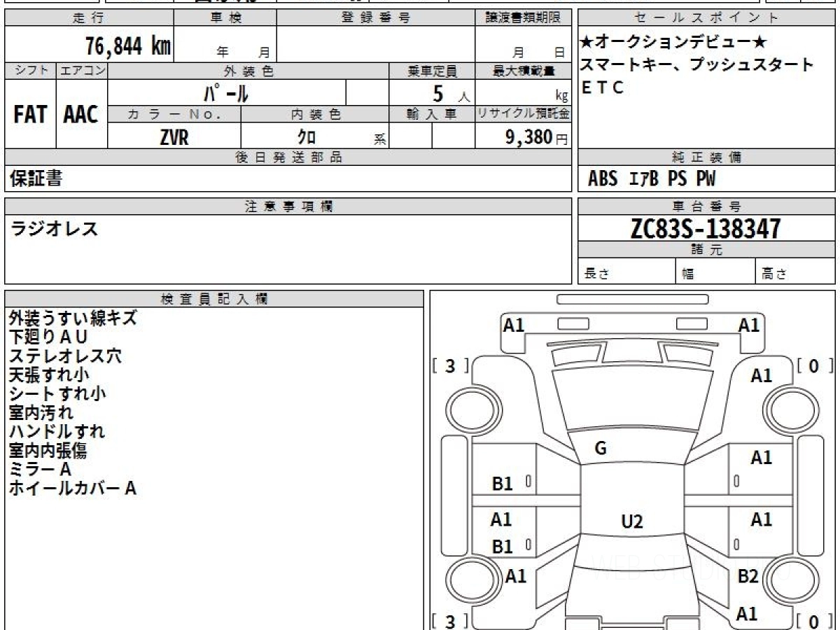Image resolution: width=840 pixels, height=630 pixels.
Task: Click the エアコン header cell
Action: [82, 71]
